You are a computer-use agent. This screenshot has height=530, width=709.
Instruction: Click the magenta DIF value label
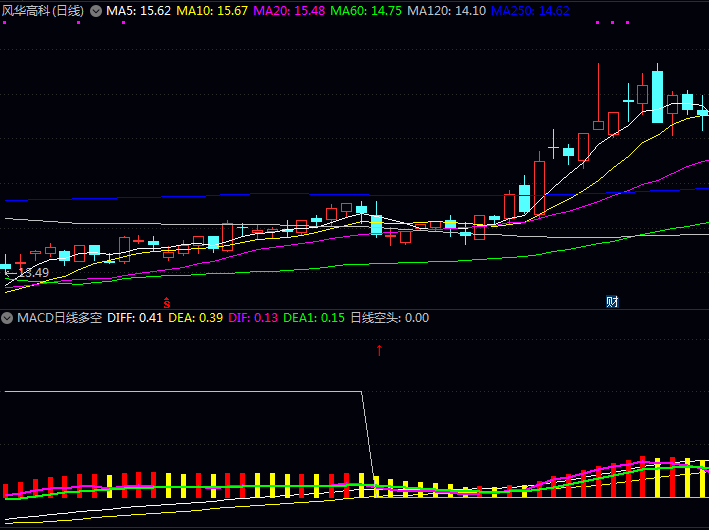point(253,318)
